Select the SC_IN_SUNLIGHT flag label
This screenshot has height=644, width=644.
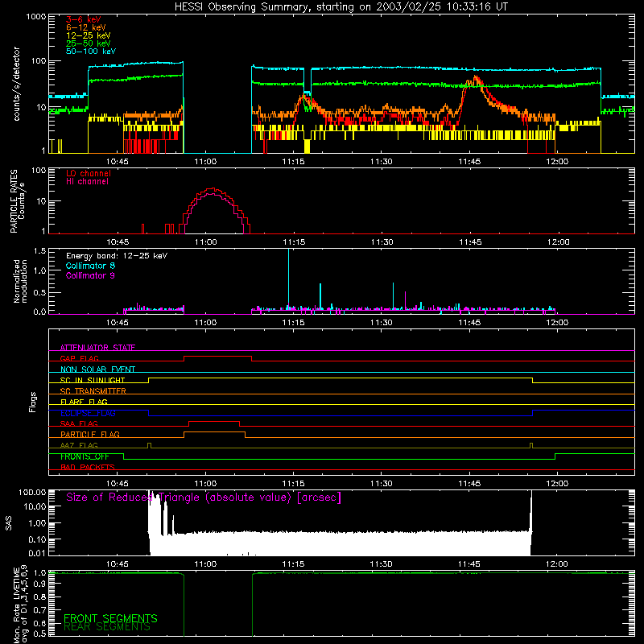[93, 380]
